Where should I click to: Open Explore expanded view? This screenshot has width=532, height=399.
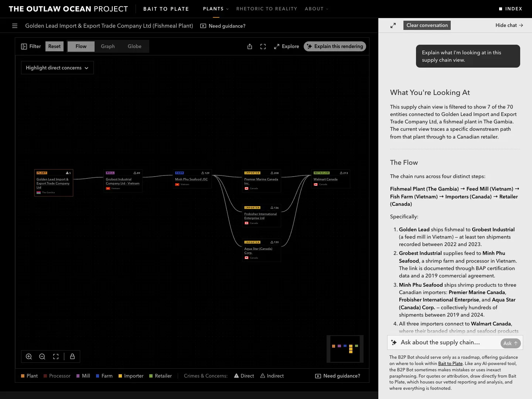tap(286, 47)
